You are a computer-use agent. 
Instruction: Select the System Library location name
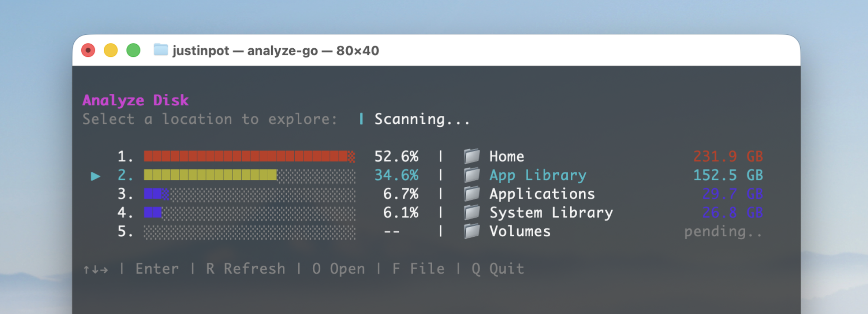point(551,213)
